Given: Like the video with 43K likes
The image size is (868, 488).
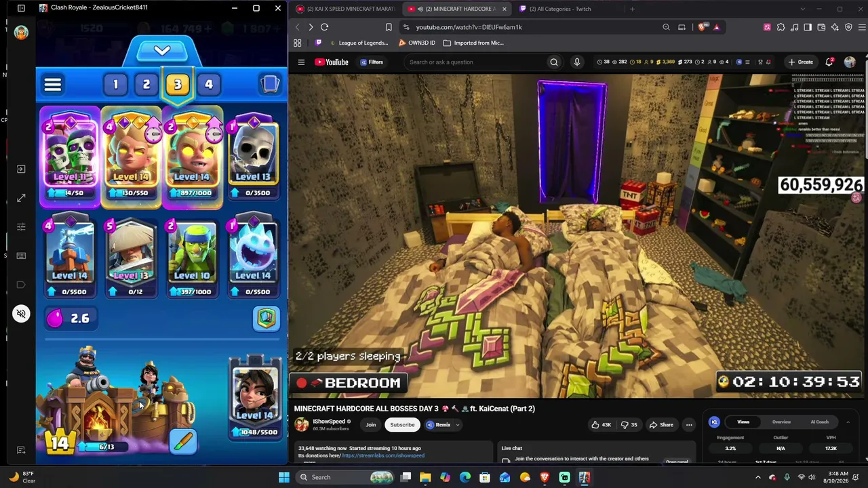Looking at the screenshot, I should (601, 425).
